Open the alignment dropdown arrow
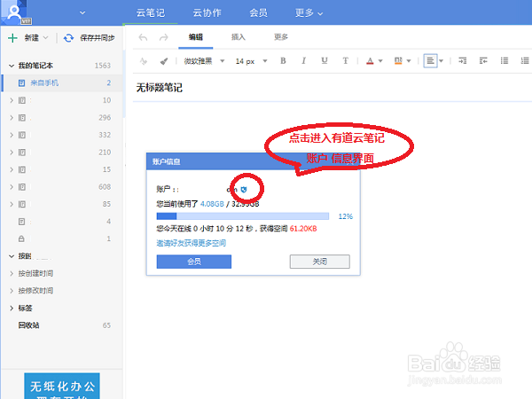 pos(441,61)
